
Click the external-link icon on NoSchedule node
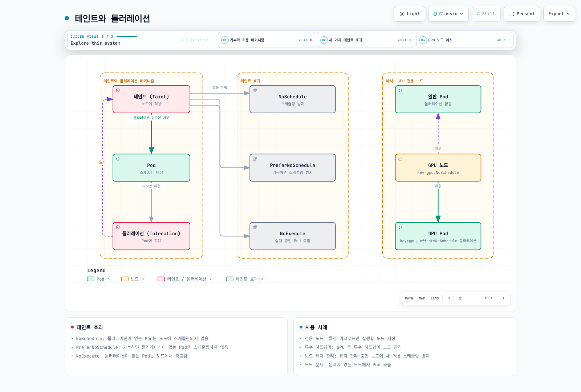pos(255,90)
